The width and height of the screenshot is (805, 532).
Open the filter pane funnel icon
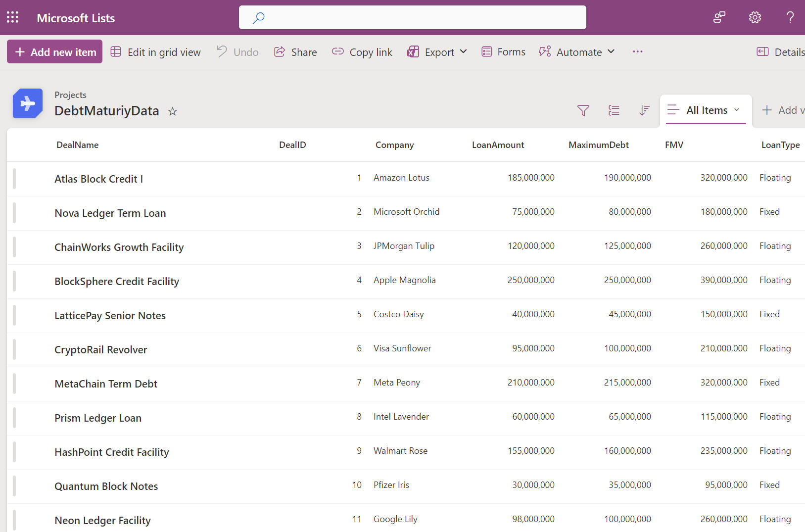(x=583, y=110)
